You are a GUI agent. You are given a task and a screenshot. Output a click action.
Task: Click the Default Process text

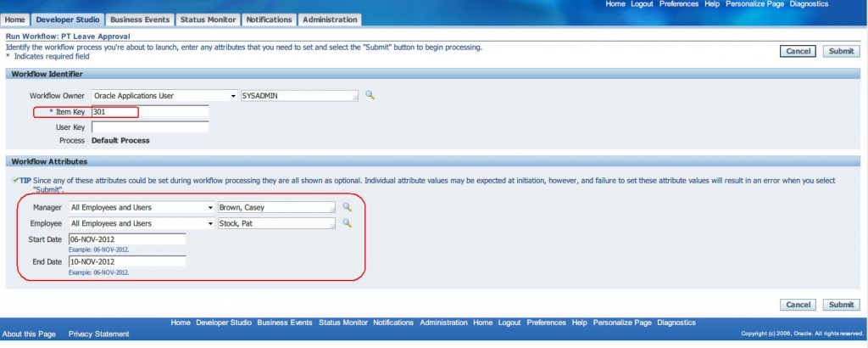(x=120, y=141)
